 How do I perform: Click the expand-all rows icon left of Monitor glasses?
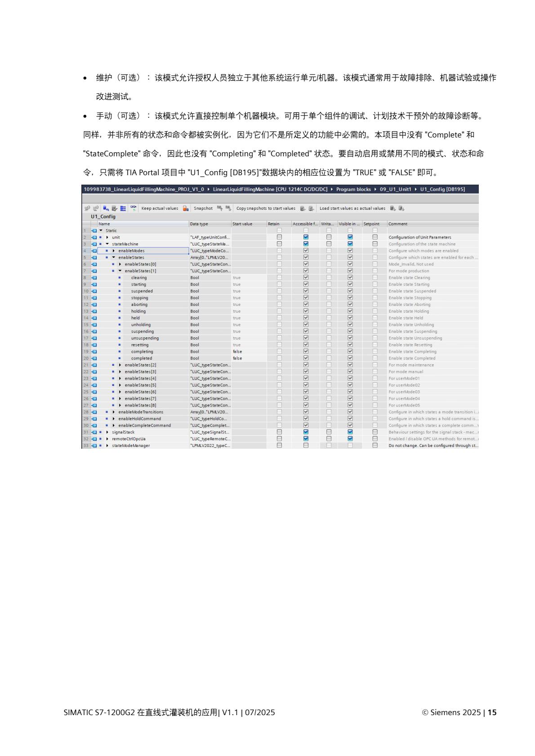[123, 208]
